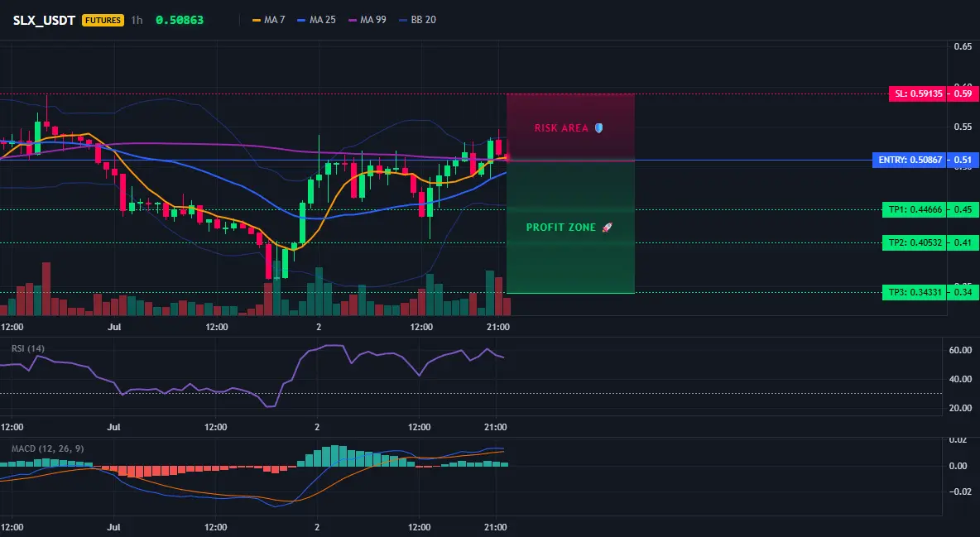This screenshot has width=980, height=537.
Task: Click the PROFIT ZONE label text
Action: pos(560,228)
